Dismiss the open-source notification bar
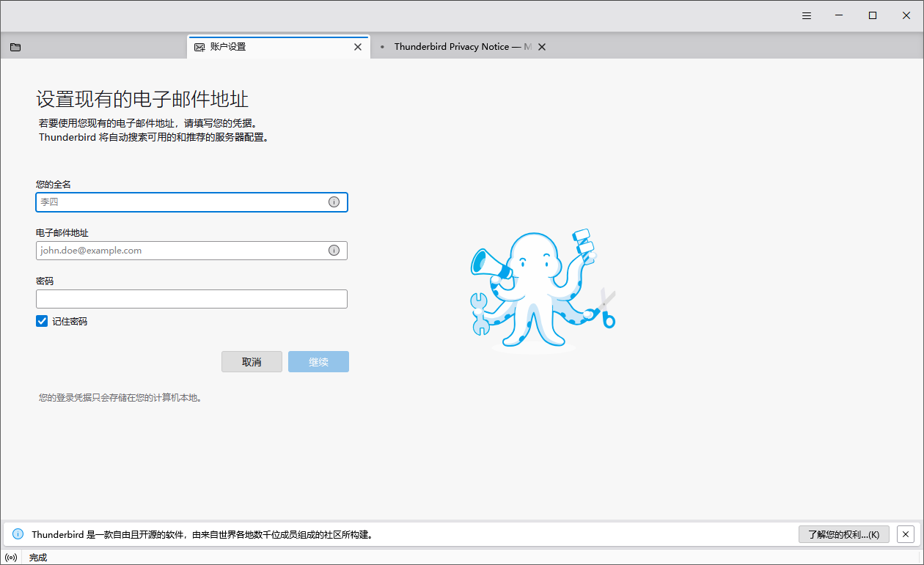The height and width of the screenshot is (565, 924). 906,534
